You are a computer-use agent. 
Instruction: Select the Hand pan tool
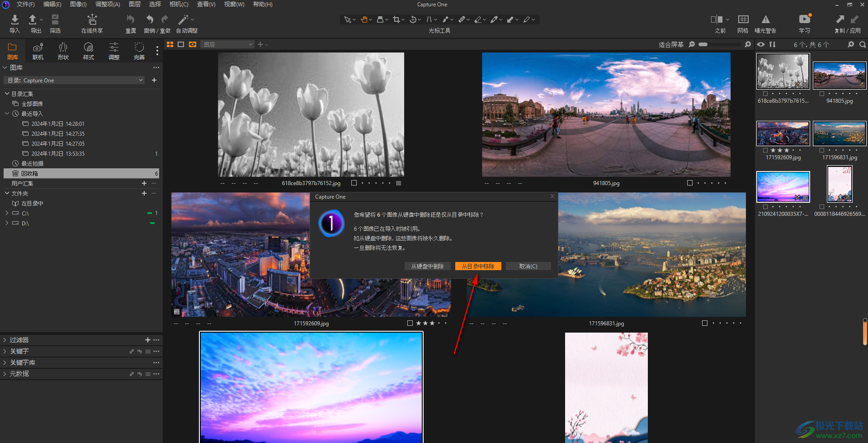click(x=364, y=19)
